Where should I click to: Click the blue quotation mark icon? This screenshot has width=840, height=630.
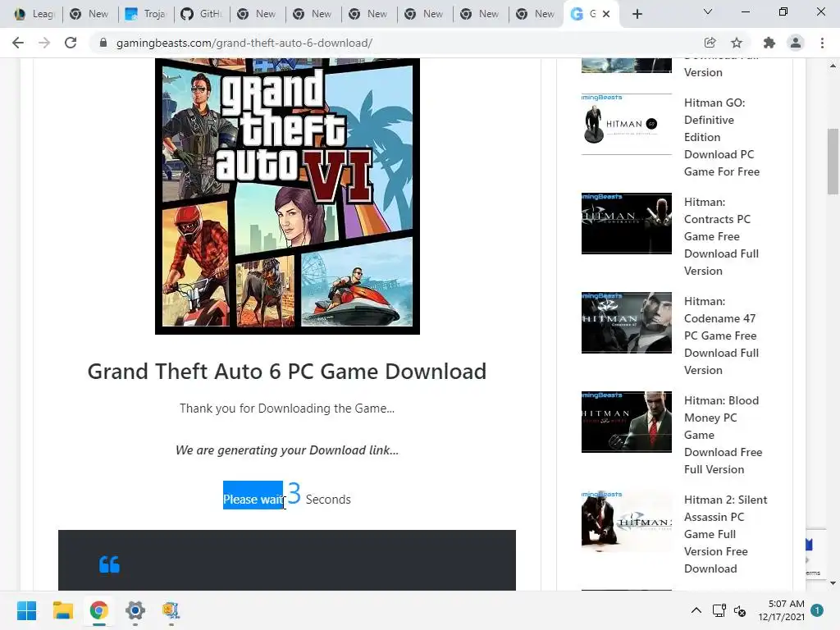click(x=109, y=564)
